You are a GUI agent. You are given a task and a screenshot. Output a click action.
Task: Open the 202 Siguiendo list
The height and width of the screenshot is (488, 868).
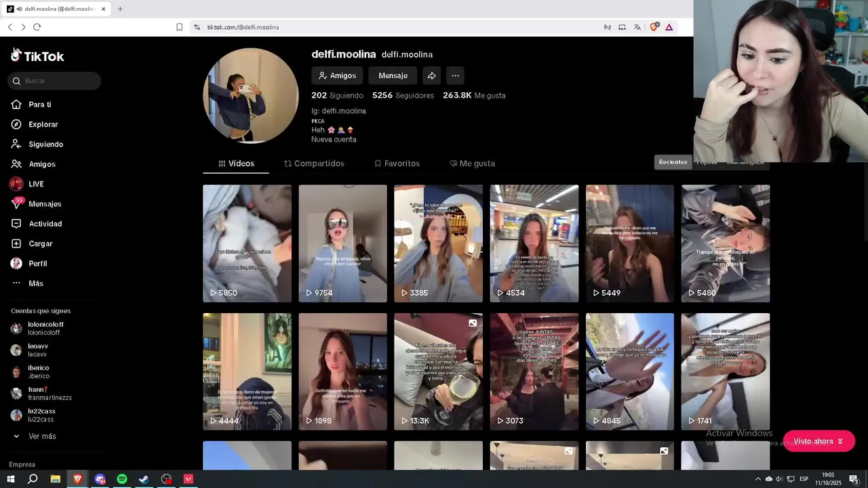(337, 96)
